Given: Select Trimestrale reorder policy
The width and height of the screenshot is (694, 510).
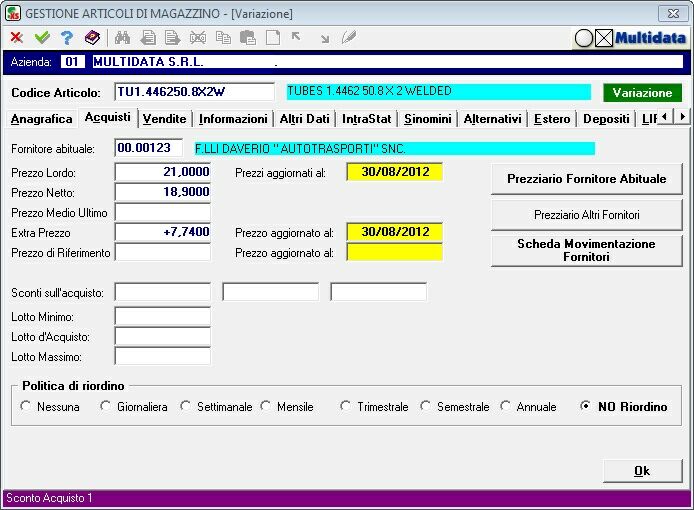Looking at the screenshot, I should tap(345, 406).
